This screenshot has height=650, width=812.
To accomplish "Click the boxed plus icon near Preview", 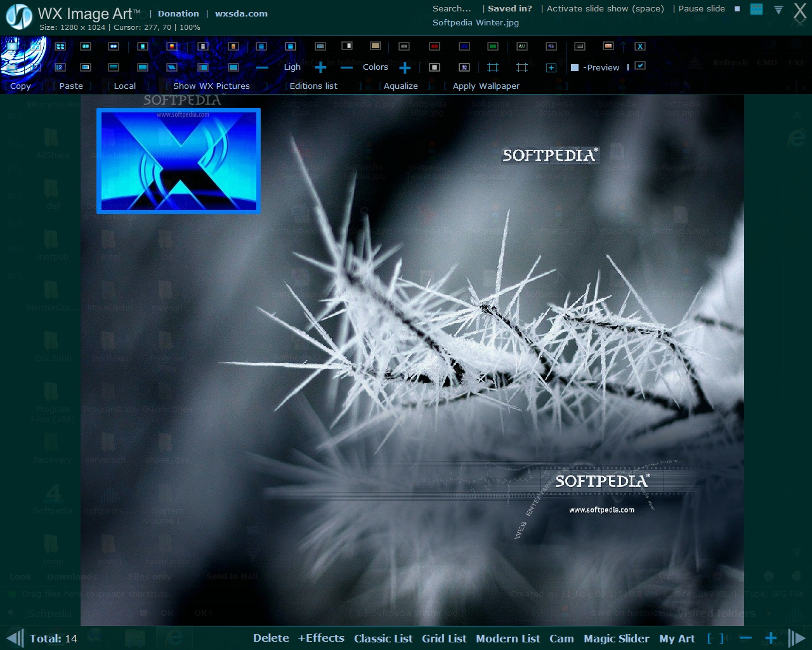I will (551, 67).
